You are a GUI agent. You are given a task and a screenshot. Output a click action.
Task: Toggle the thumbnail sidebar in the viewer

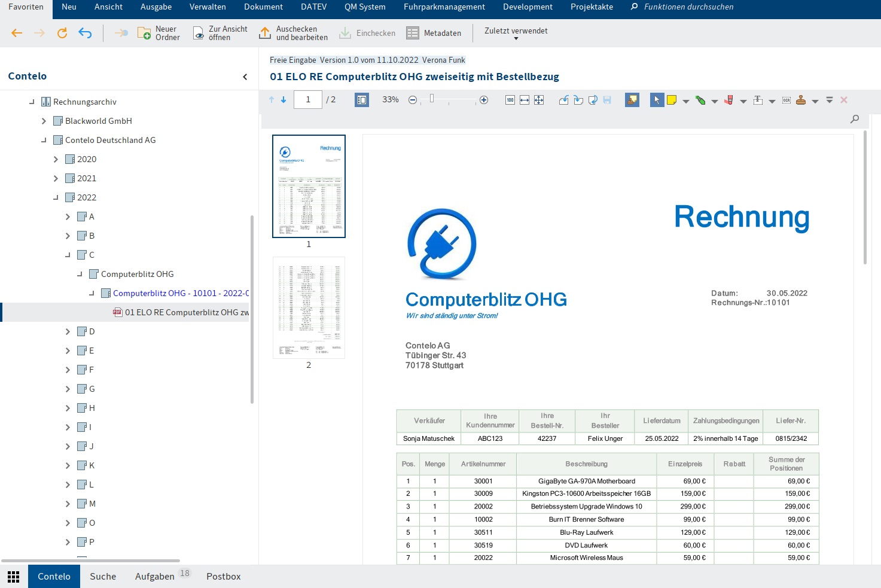(x=361, y=99)
